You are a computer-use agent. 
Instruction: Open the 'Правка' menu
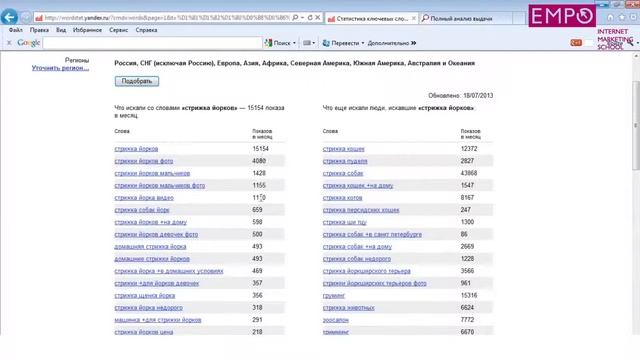(x=39, y=30)
